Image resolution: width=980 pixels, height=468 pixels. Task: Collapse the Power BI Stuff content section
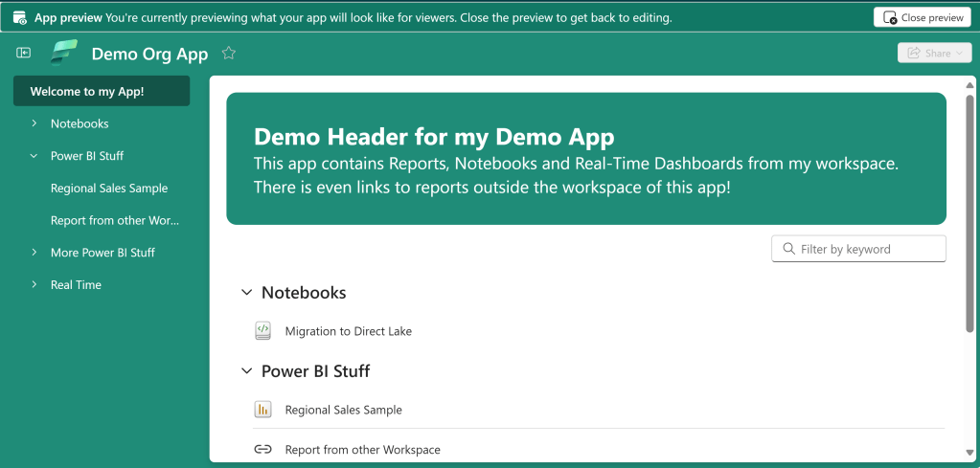247,371
